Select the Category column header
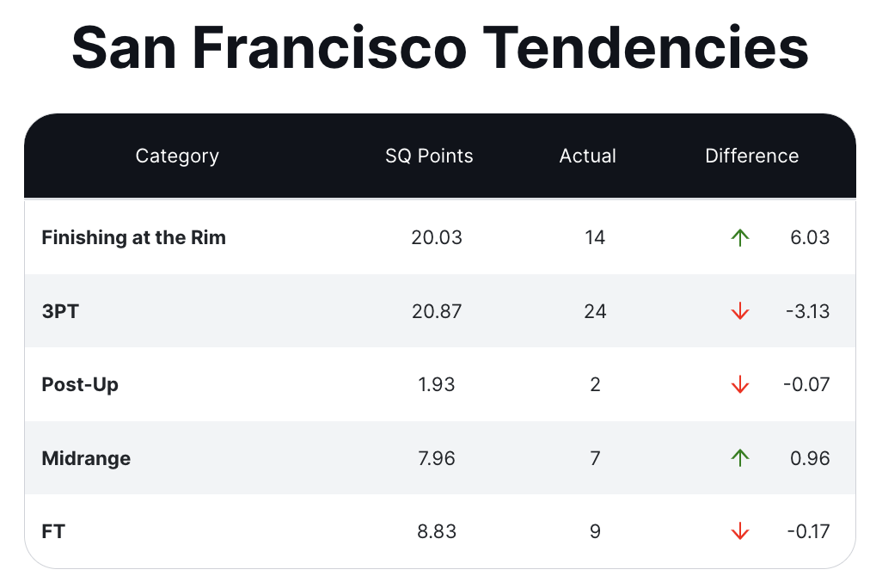This screenshot has width=870, height=588. [177, 156]
